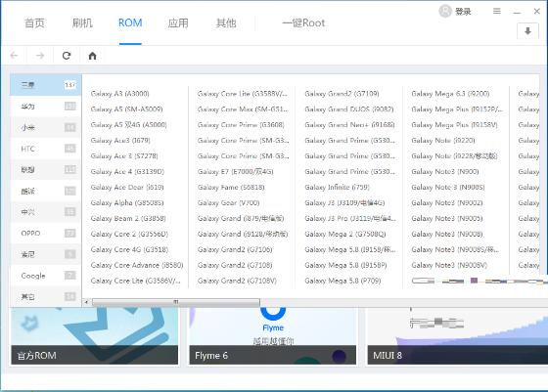Viewport: 548px width, 392px height.
Task: Open Galaxy Infinite (i759) model
Action: (x=337, y=187)
